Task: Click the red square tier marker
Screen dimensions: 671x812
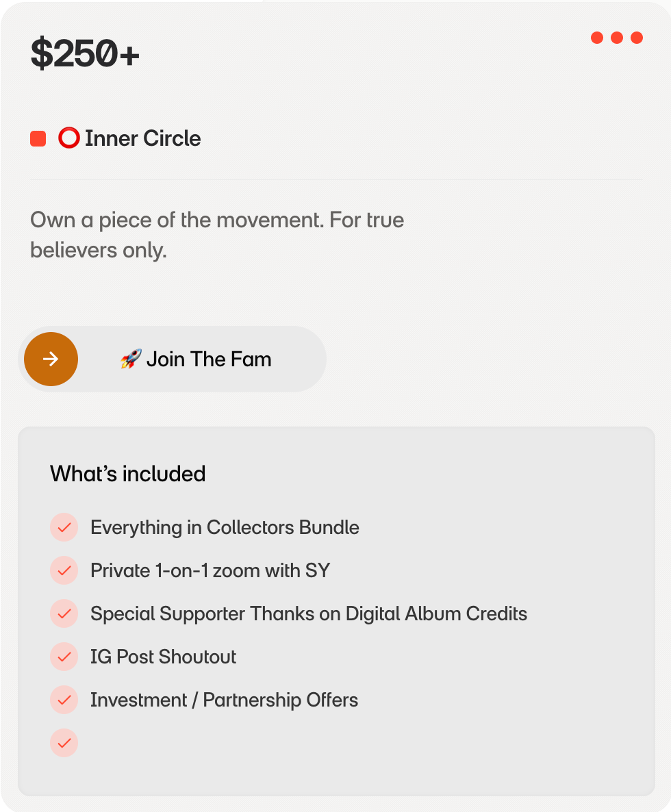Action: (38, 139)
